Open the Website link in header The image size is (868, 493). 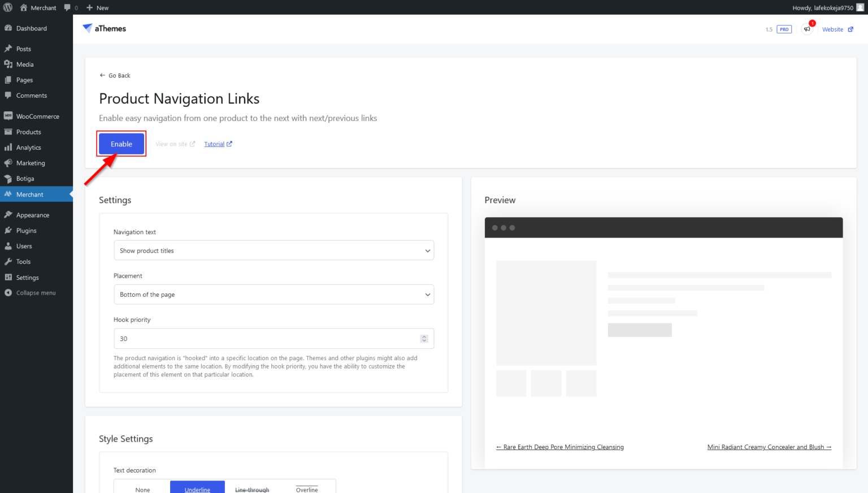point(837,29)
